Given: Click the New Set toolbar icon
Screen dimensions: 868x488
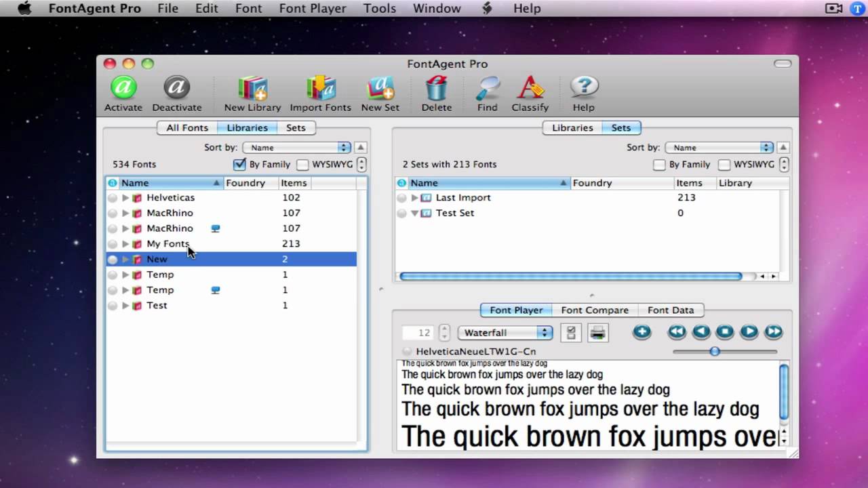Looking at the screenshot, I should tap(380, 94).
